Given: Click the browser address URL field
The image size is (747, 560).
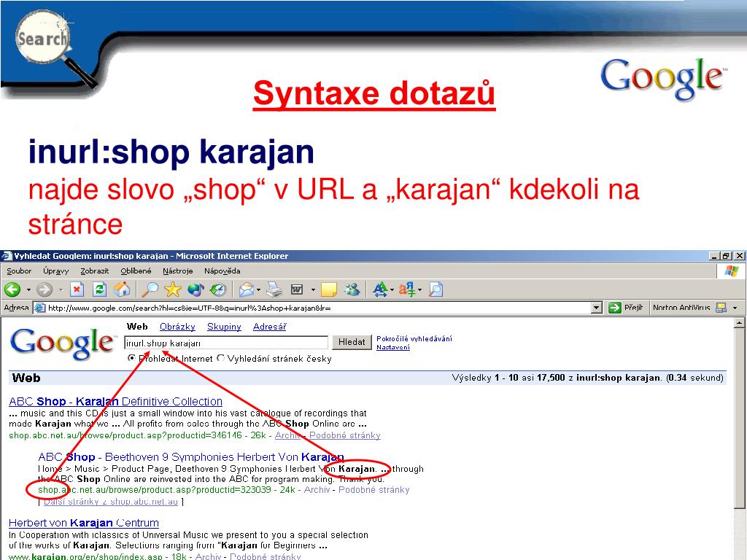Looking at the screenshot, I should (x=319, y=308).
